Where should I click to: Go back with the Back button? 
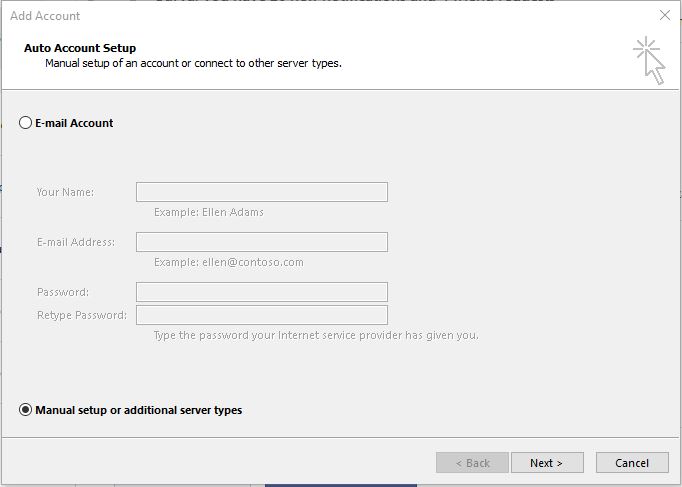coord(472,463)
